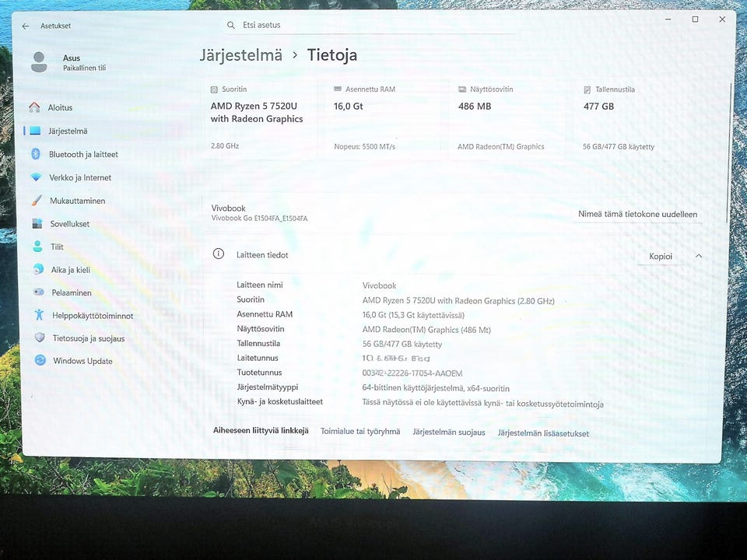Click the Mukauttaminen paintbrush icon
This screenshot has height=560, width=747.
[x=37, y=201]
